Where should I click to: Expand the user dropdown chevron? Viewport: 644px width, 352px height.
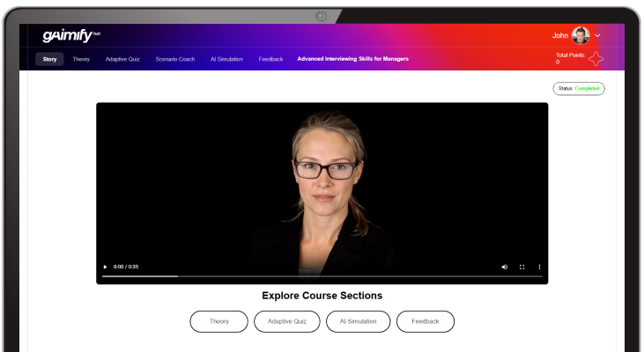[597, 36]
